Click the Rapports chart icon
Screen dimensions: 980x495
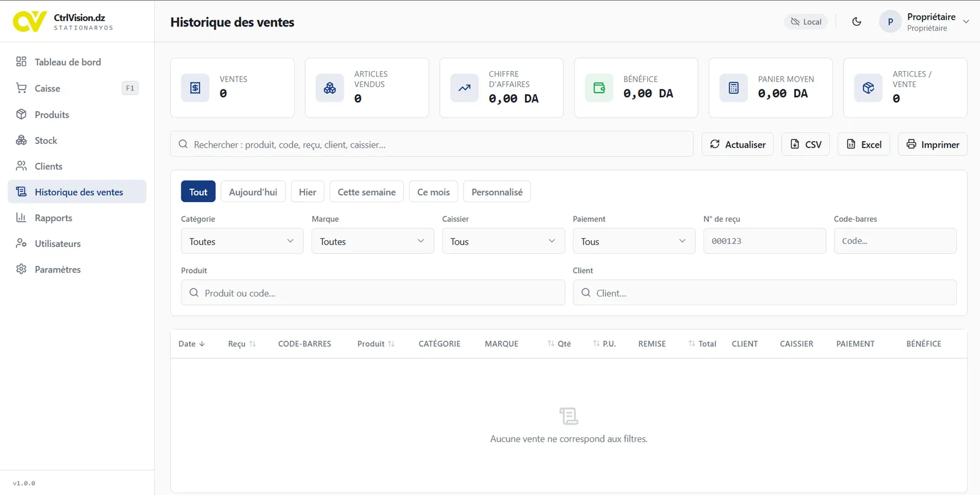click(x=21, y=217)
